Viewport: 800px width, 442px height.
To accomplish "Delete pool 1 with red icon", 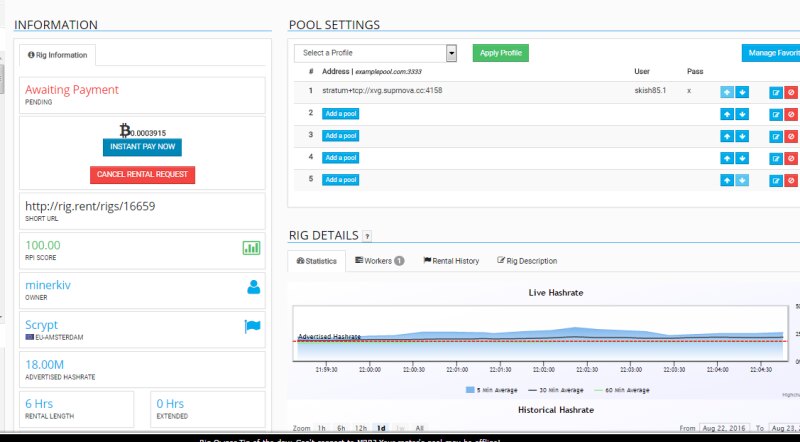I will 791,92.
